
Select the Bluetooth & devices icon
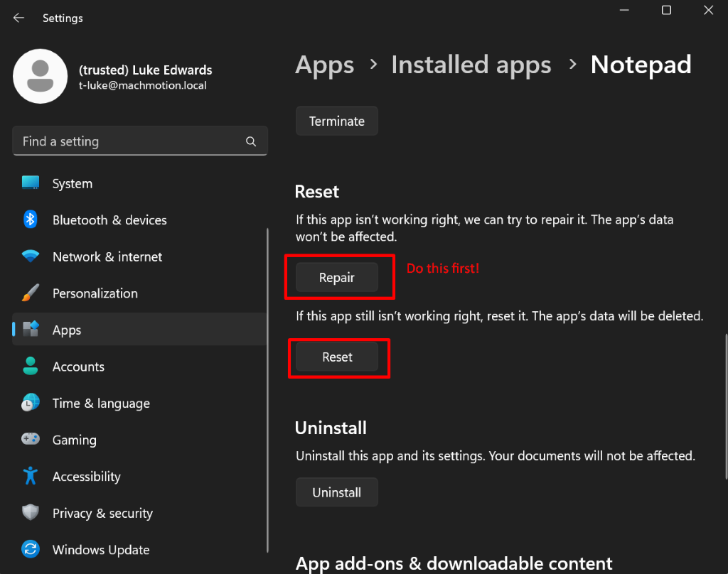tap(31, 220)
